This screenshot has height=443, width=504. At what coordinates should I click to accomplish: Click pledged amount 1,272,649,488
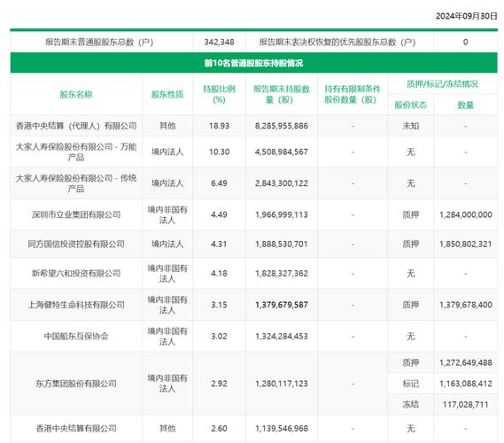tap(465, 362)
